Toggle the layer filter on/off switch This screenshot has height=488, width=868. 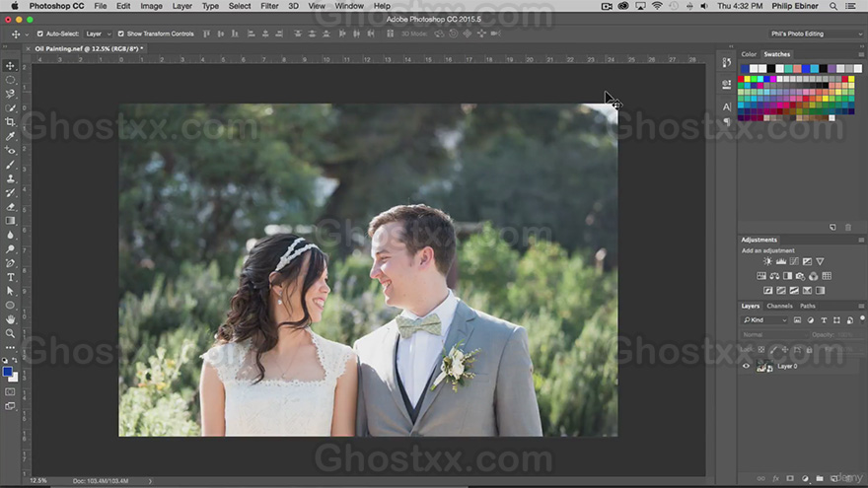pos(862,319)
